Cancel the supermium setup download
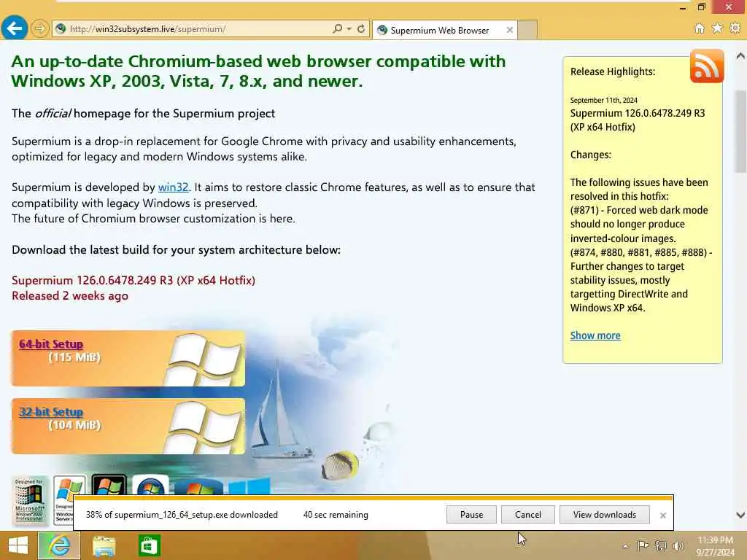 coord(528,514)
